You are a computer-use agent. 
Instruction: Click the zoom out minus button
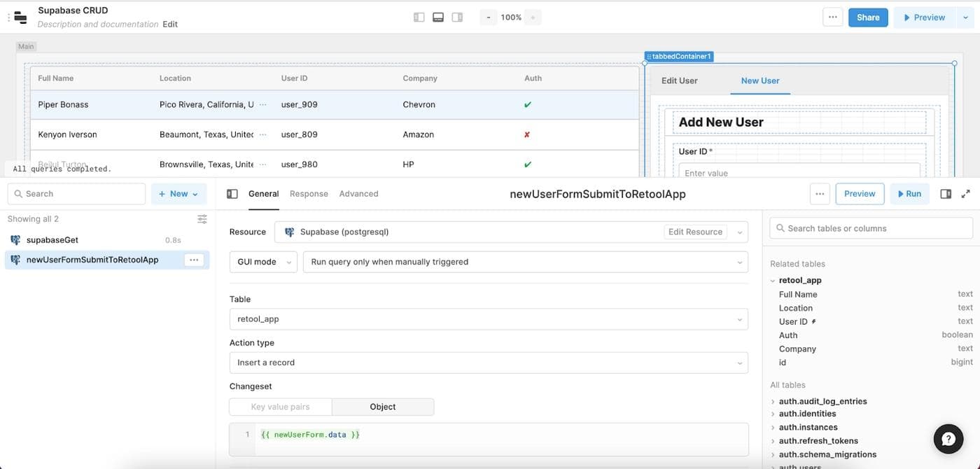[x=489, y=17]
